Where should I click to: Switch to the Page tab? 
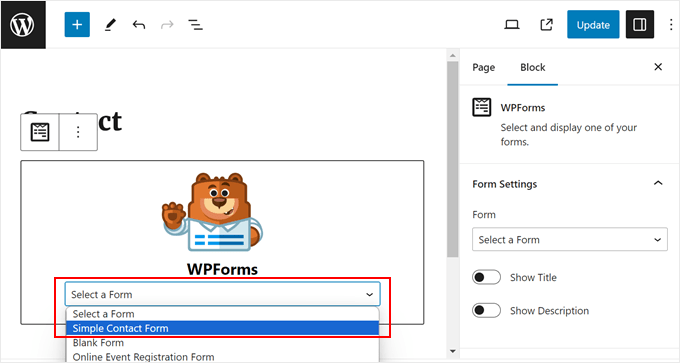[484, 67]
